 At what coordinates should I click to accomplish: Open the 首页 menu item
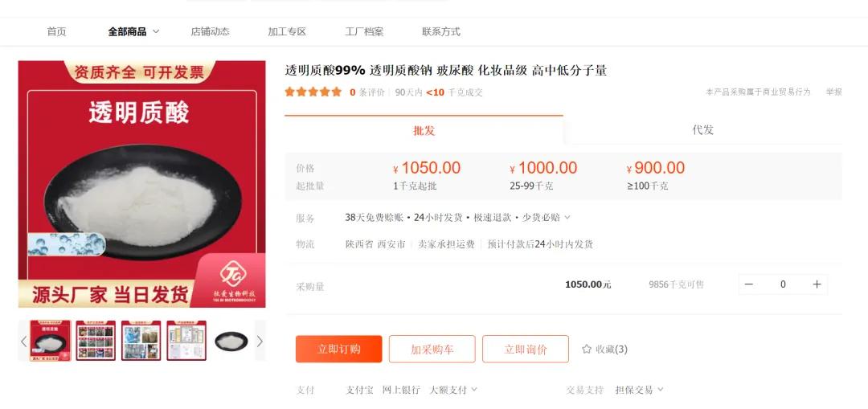[x=56, y=31]
